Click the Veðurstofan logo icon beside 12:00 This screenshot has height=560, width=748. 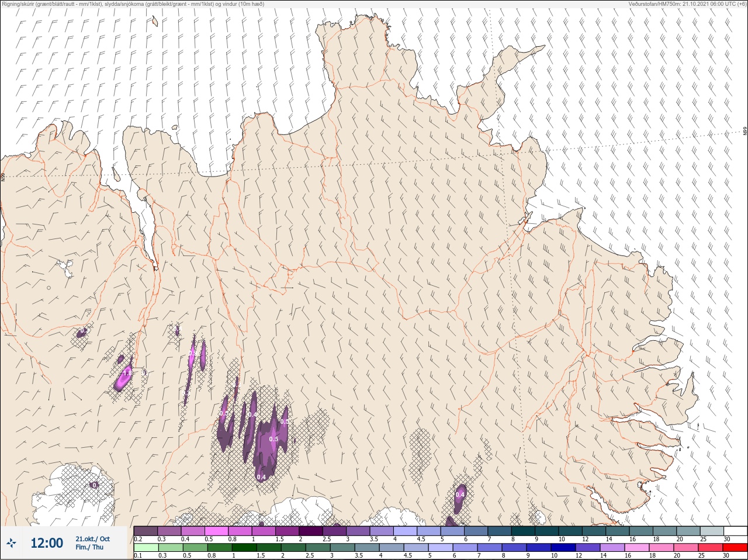click(x=12, y=544)
